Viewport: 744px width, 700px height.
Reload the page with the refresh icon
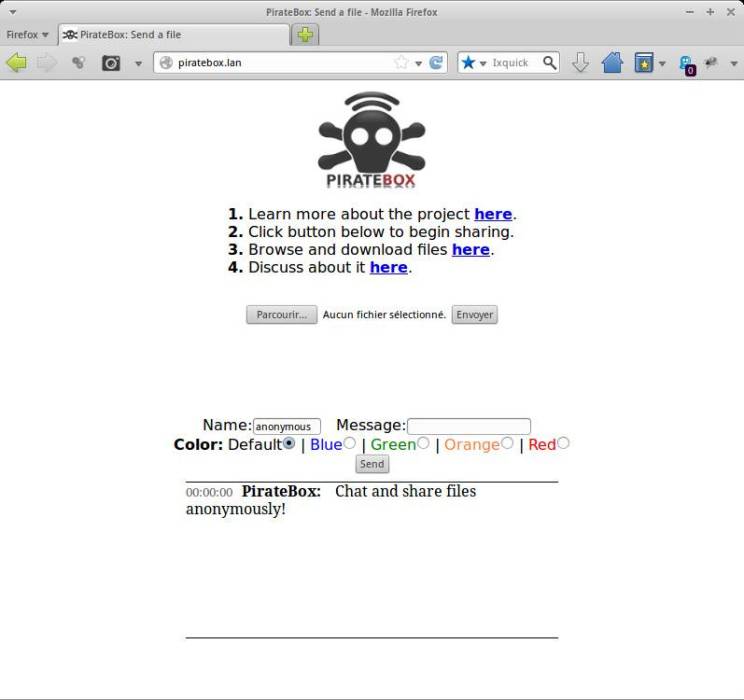coord(436,62)
